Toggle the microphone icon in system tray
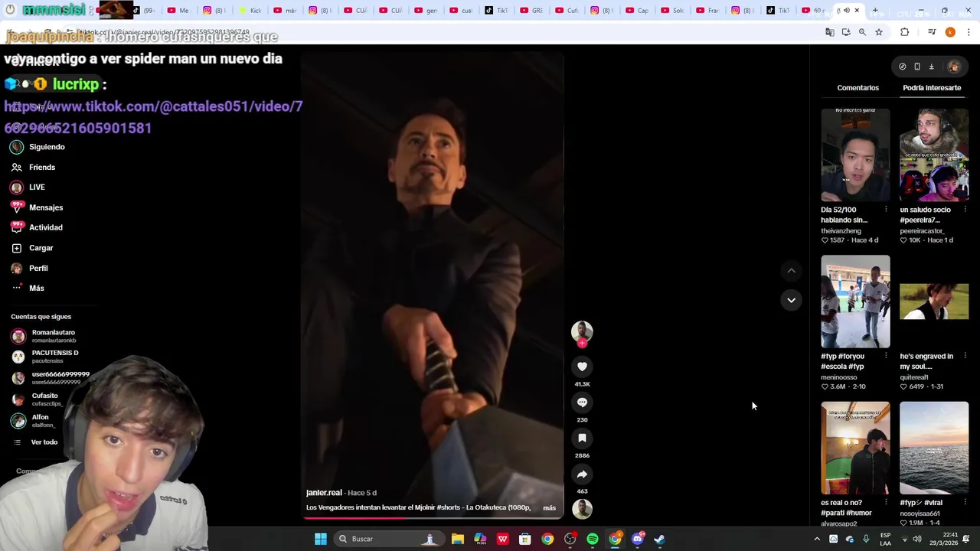This screenshot has height=551, width=980. coord(866,539)
